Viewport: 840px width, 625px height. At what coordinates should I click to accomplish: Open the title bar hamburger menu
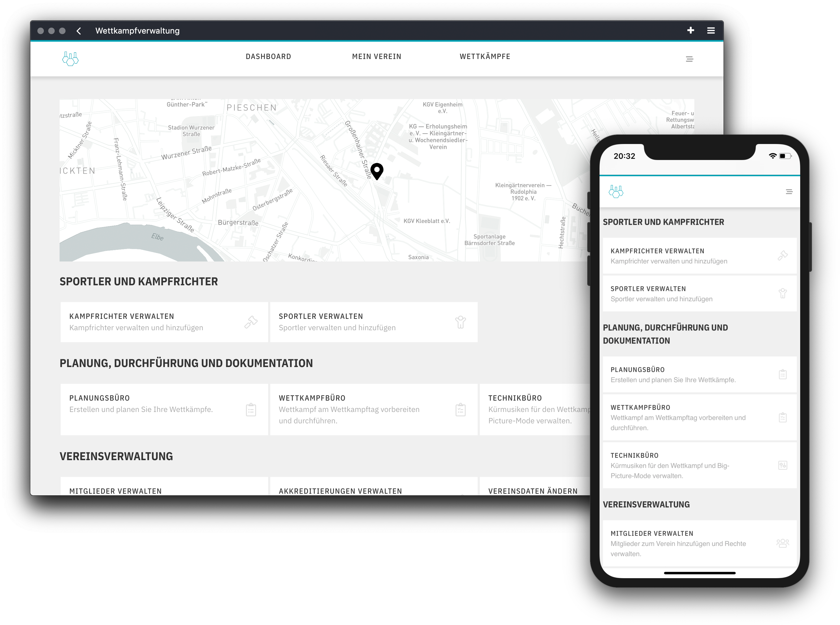tap(711, 30)
